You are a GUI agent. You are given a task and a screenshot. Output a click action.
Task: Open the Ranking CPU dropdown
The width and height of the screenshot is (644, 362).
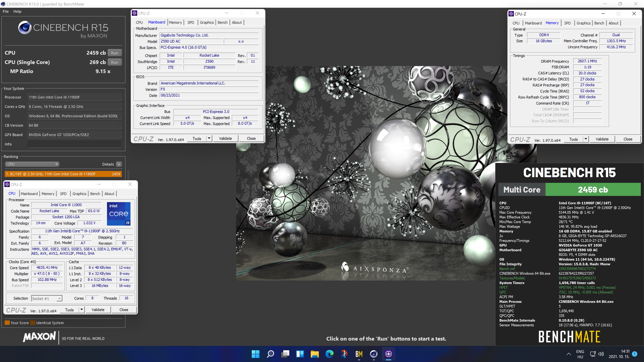(x=32, y=164)
